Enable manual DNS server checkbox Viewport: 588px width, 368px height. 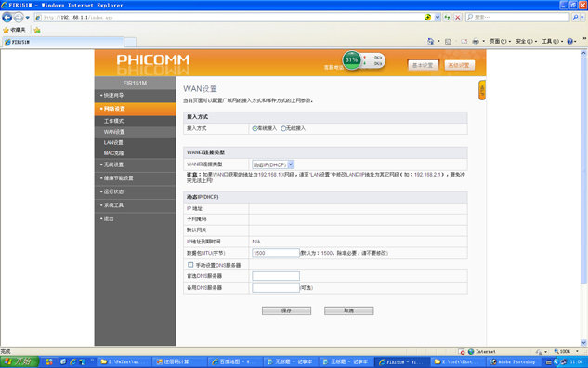click(190, 265)
